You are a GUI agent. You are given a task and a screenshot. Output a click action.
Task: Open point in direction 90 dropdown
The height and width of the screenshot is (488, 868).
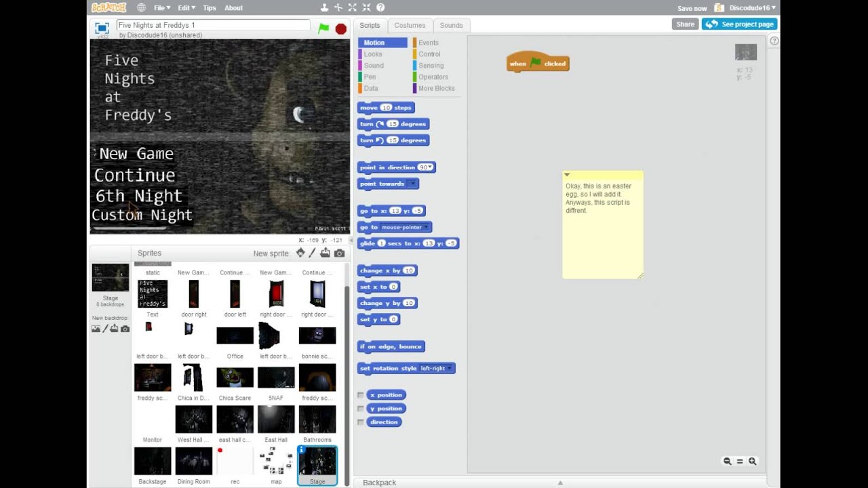(431, 167)
